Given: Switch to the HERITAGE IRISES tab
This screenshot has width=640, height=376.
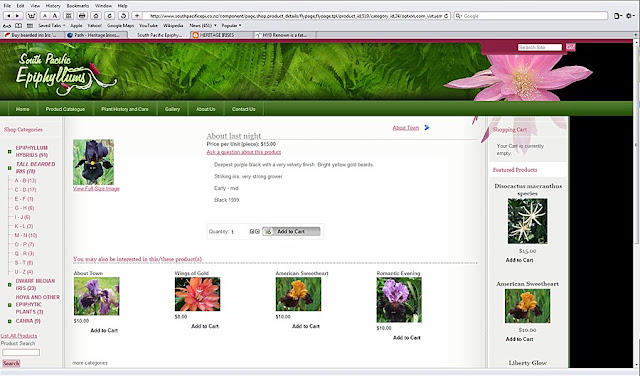Looking at the screenshot, I should pyautogui.click(x=222, y=35).
